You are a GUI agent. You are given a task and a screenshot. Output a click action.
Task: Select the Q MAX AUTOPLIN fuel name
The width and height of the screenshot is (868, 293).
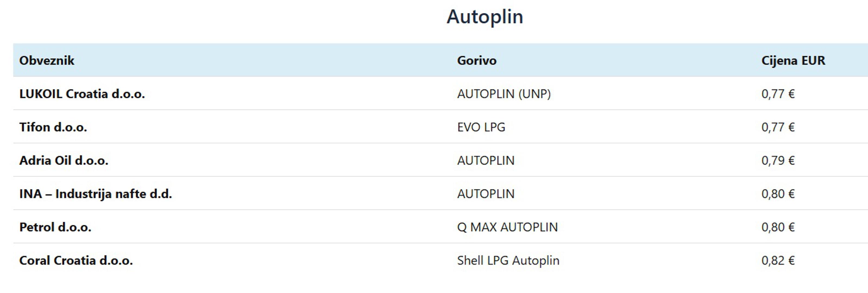tap(507, 227)
